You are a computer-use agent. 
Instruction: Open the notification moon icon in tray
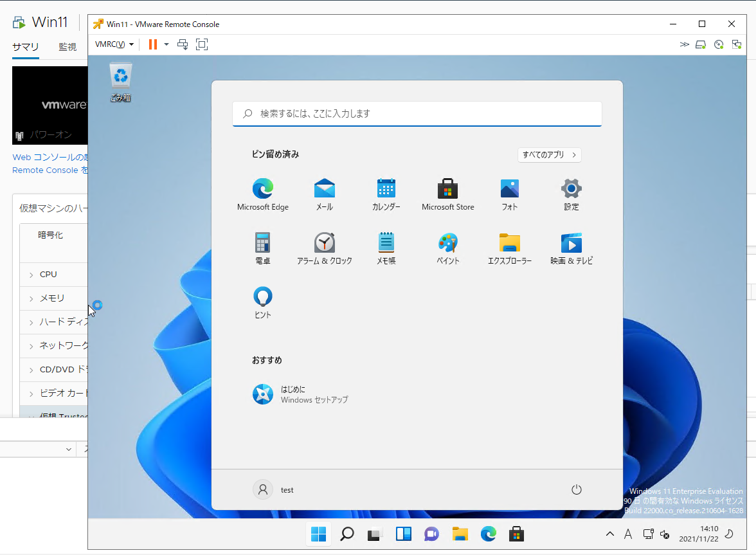click(730, 534)
